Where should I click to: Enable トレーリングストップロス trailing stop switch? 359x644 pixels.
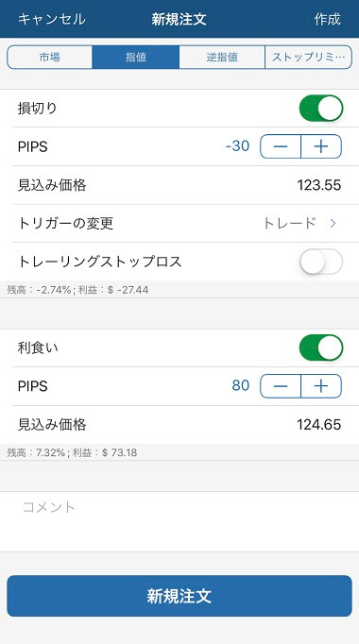click(x=321, y=262)
